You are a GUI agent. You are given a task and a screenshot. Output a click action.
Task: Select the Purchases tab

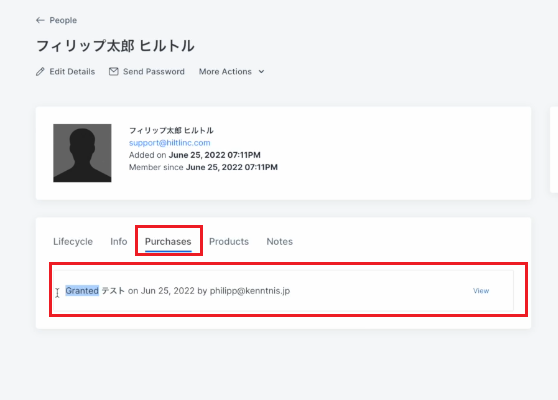tap(168, 242)
